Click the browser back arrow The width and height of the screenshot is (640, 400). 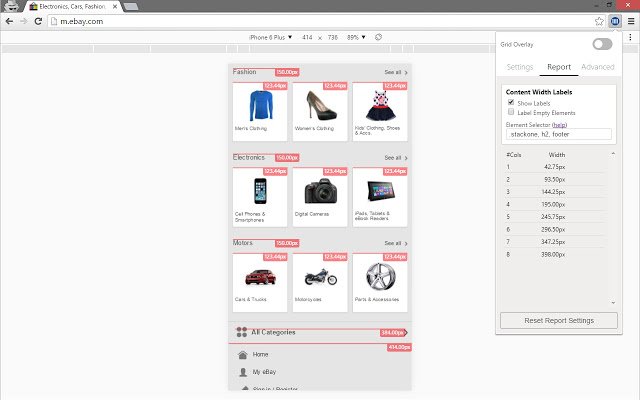click(x=9, y=21)
